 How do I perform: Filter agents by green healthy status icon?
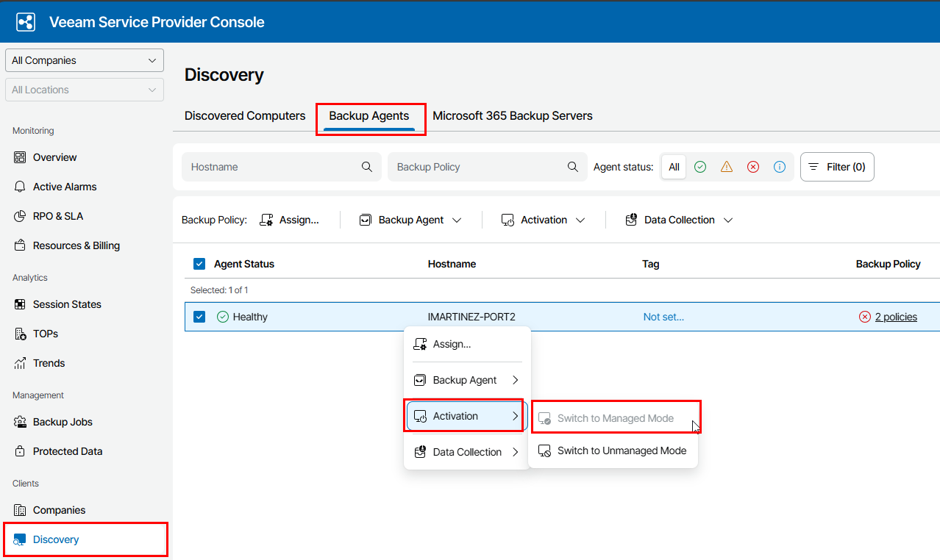(x=700, y=167)
